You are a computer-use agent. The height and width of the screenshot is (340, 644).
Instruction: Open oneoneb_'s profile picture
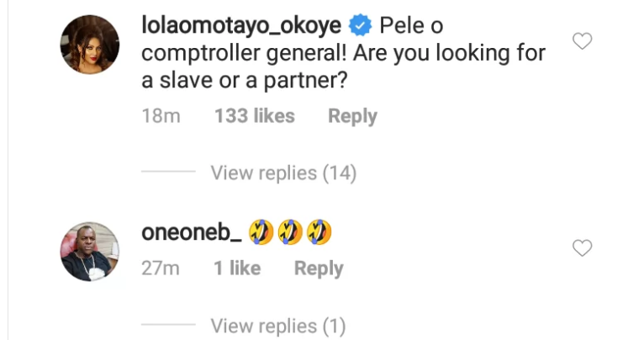90,252
